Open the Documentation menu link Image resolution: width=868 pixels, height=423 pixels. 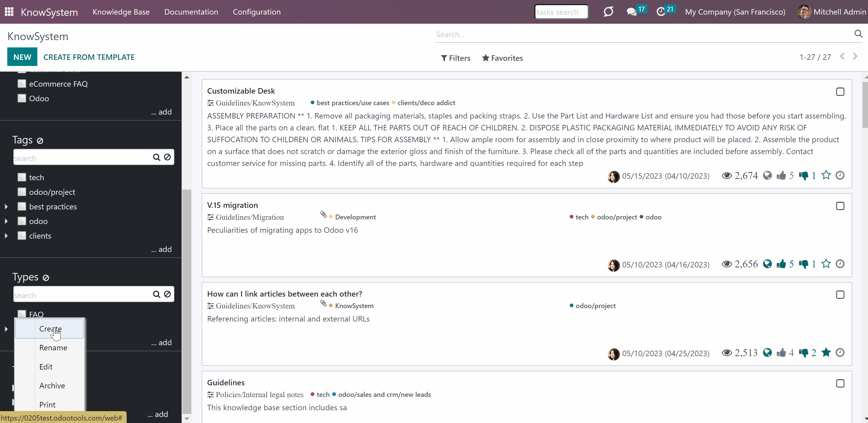point(191,12)
